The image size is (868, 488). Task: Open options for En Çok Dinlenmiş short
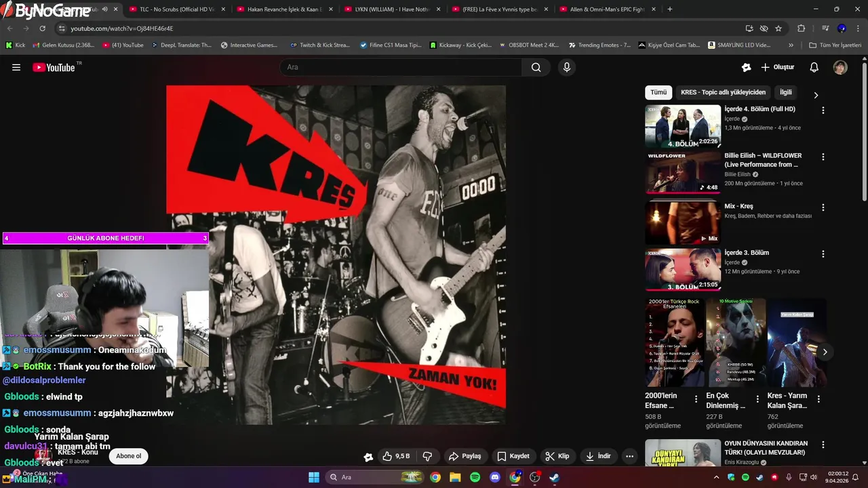point(757,399)
